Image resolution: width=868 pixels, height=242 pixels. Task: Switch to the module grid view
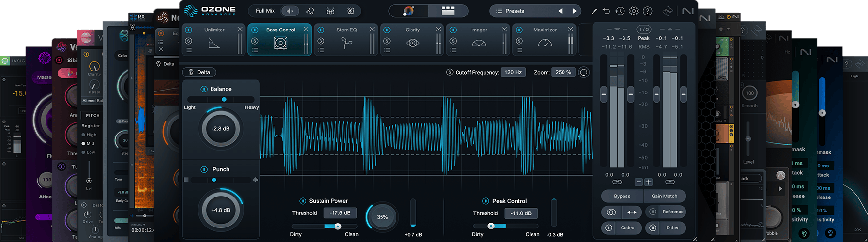[448, 11]
